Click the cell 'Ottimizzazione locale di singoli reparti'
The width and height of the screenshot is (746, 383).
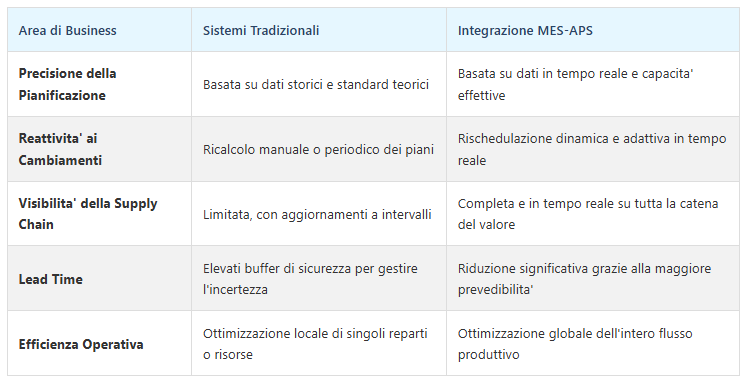point(319,344)
